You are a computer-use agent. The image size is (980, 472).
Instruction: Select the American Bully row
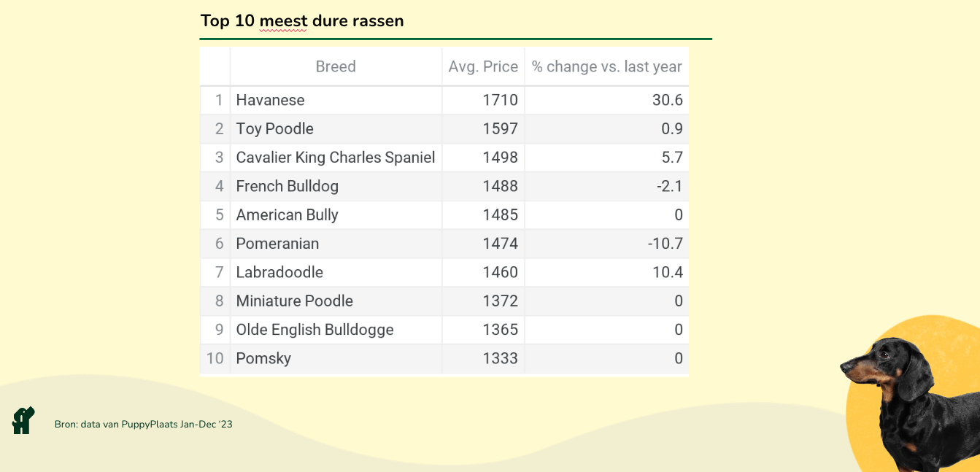[x=444, y=215]
